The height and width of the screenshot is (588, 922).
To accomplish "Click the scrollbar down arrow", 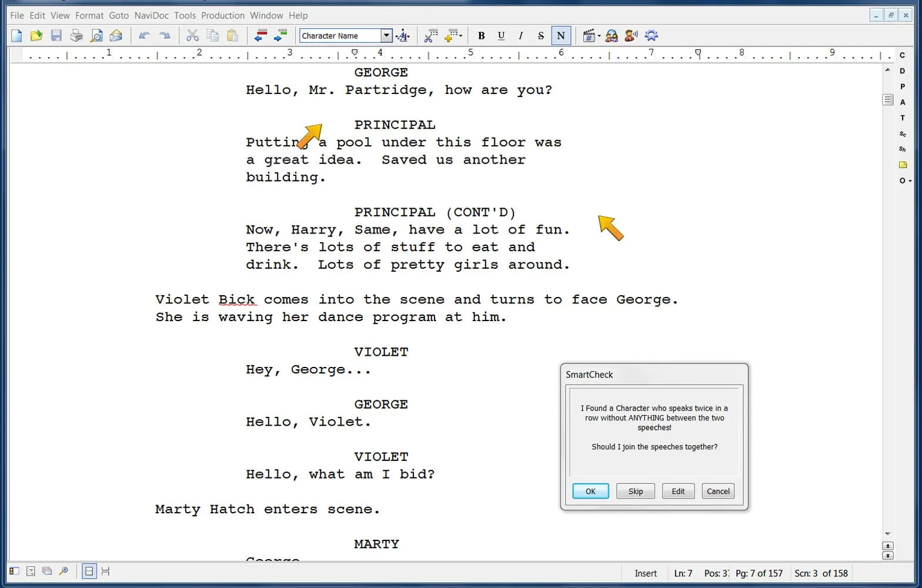I will [888, 534].
